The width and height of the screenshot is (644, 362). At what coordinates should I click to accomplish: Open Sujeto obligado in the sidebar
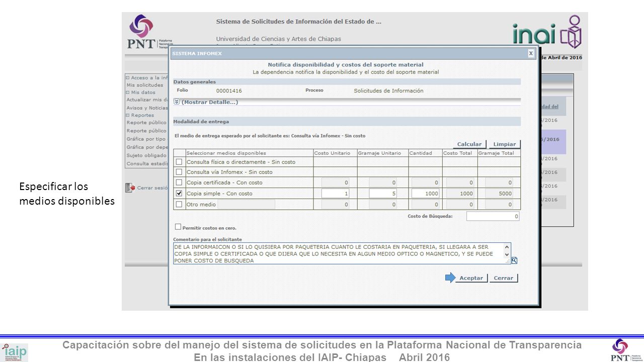[x=146, y=155]
